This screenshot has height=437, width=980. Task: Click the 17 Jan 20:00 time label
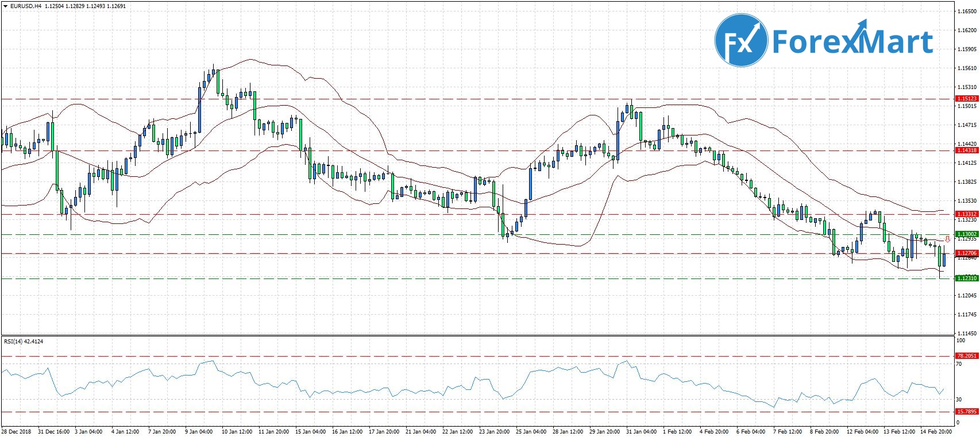[x=384, y=432]
